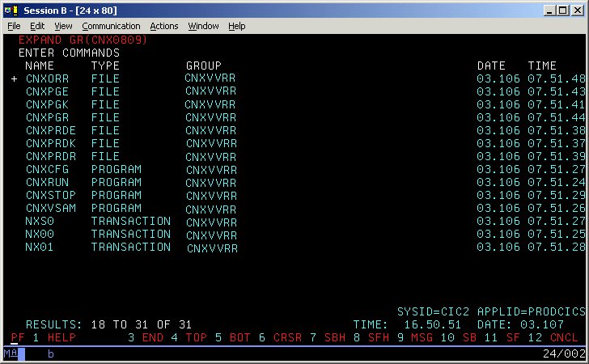
Task: Maximize the Session B window
Action: [563, 11]
